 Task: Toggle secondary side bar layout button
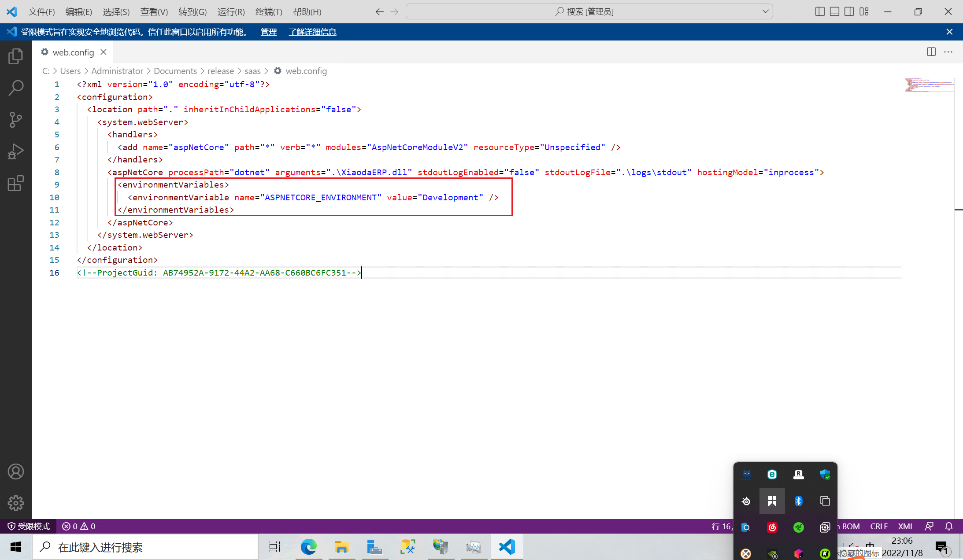(x=849, y=11)
